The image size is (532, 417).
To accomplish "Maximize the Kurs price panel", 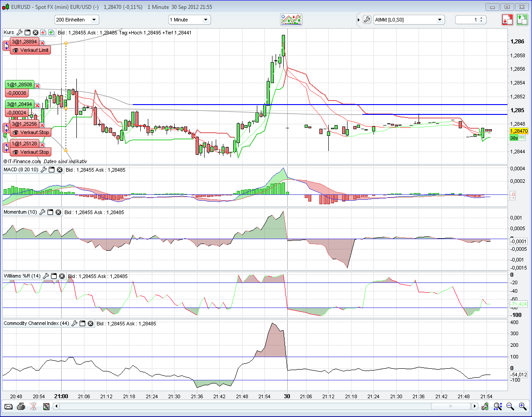I will pyautogui.click(x=28, y=33).
